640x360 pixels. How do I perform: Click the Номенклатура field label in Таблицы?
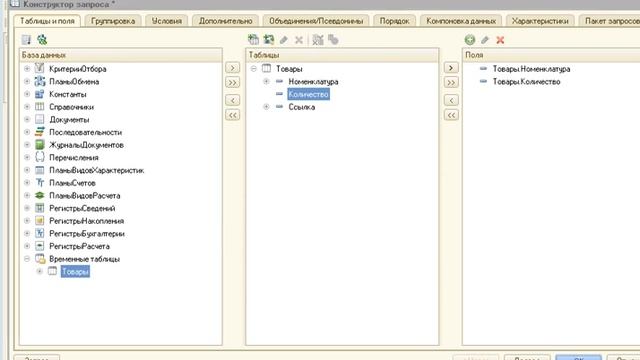[313, 82]
